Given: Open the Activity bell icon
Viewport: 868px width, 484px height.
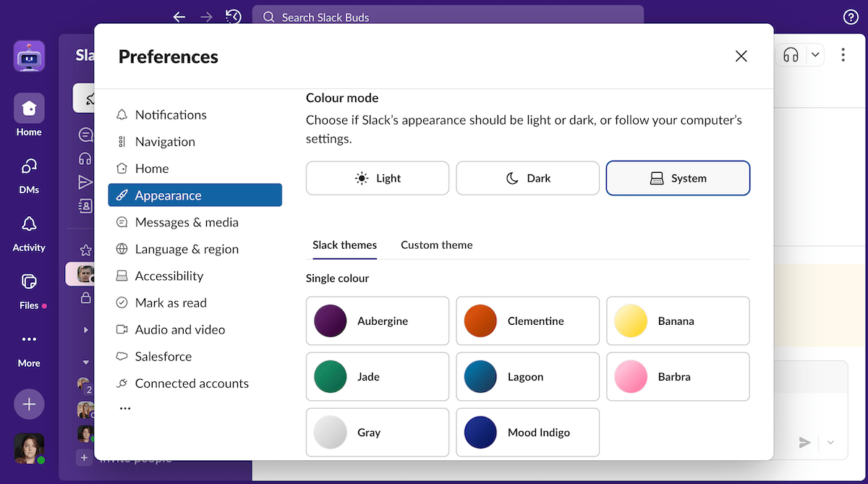Looking at the screenshot, I should 29,224.
